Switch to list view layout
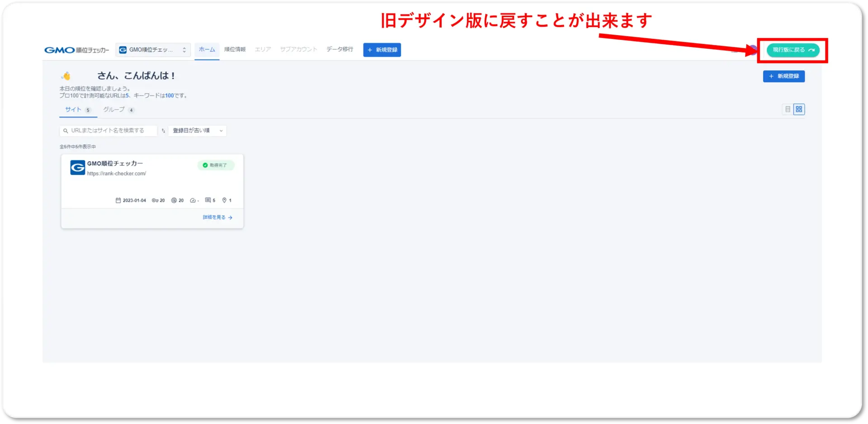The width and height of the screenshot is (868, 424). pyautogui.click(x=788, y=109)
